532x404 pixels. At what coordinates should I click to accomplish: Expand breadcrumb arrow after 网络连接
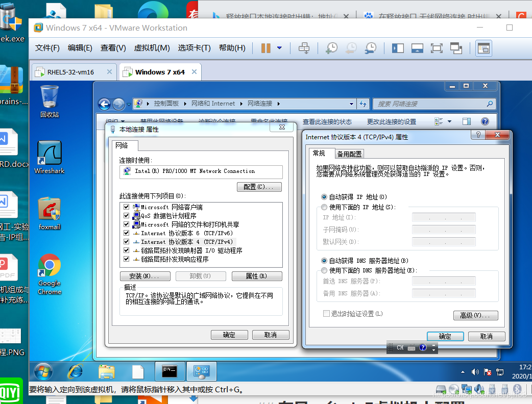278,104
